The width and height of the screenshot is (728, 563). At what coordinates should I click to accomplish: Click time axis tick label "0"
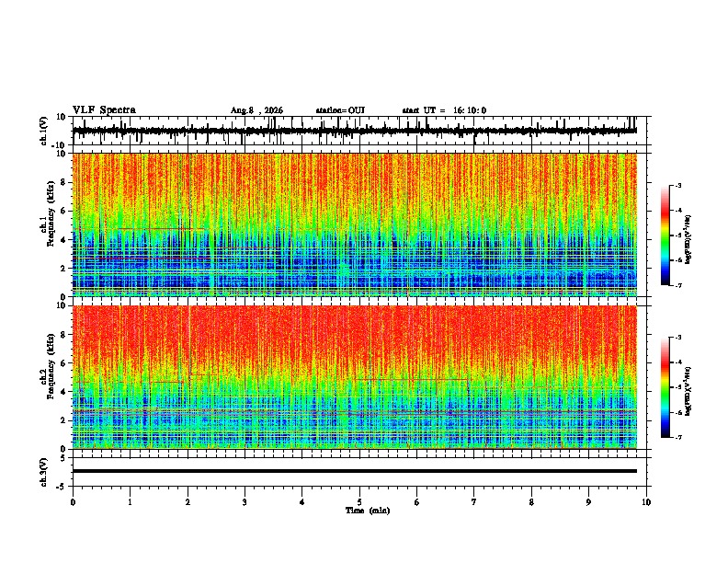(73, 502)
